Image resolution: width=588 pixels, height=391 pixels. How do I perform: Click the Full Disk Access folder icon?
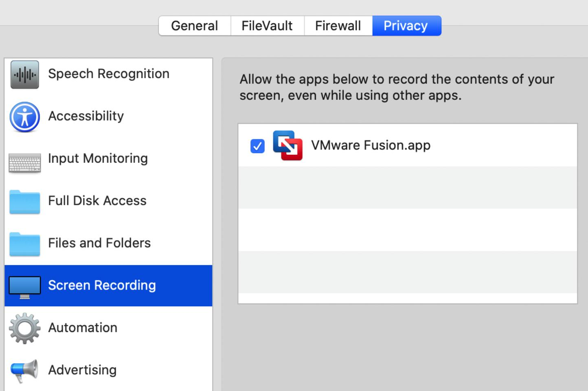pyautogui.click(x=25, y=202)
